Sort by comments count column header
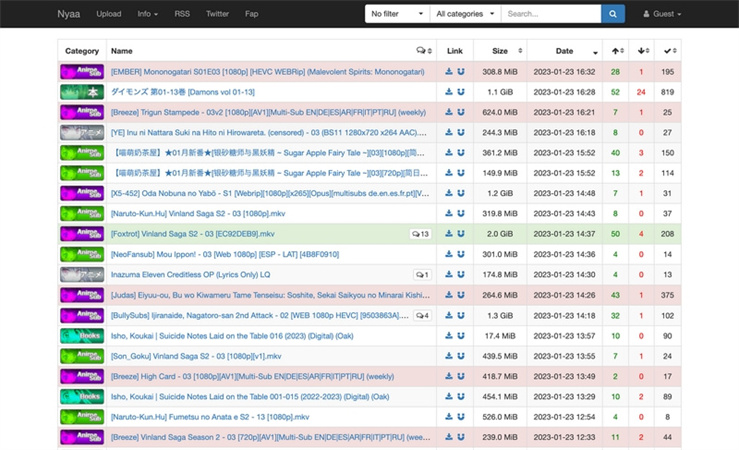Image resolution: width=739 pixels, height=450 pixels. click(x=424, y=50)
